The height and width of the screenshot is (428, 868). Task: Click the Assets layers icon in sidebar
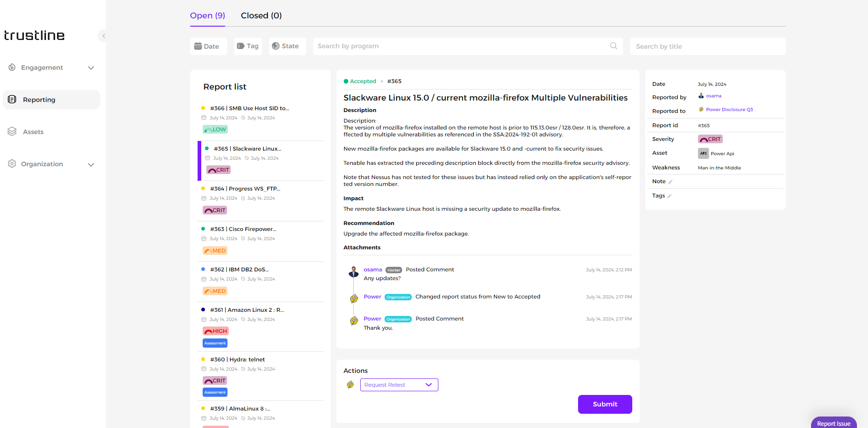pos(12,132)
